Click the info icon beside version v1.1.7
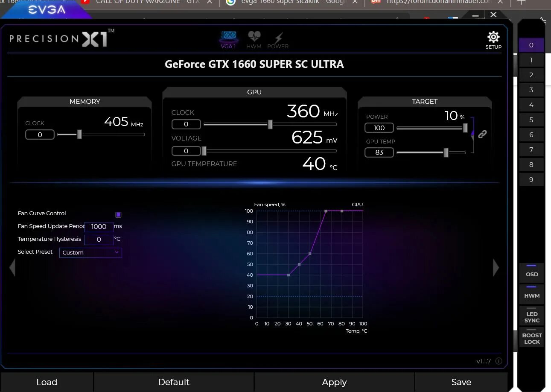This screenshot has height=392, width=551. pyautogui.click(x=499, y=361)
